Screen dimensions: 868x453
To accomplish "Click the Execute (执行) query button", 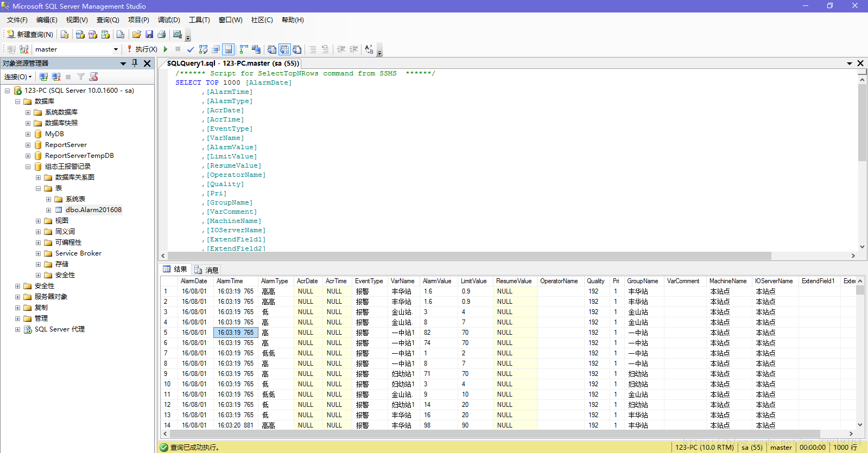I will pyautogui.click(x=143, y=49).
